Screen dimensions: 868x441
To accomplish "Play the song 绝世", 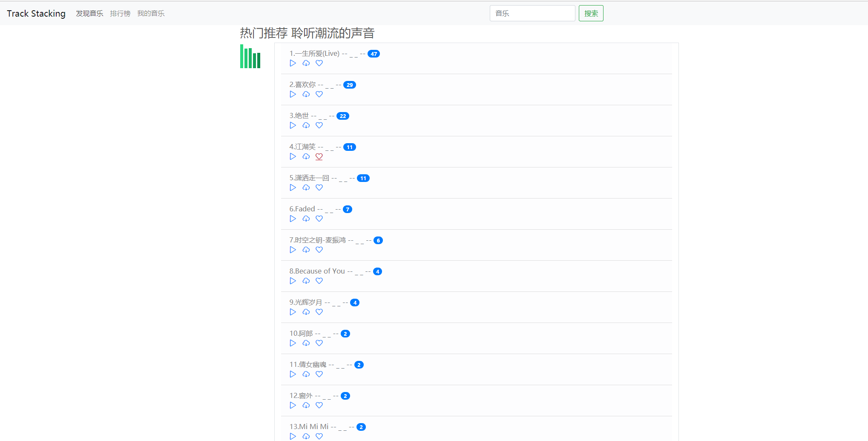I will [x=293, y=125].
